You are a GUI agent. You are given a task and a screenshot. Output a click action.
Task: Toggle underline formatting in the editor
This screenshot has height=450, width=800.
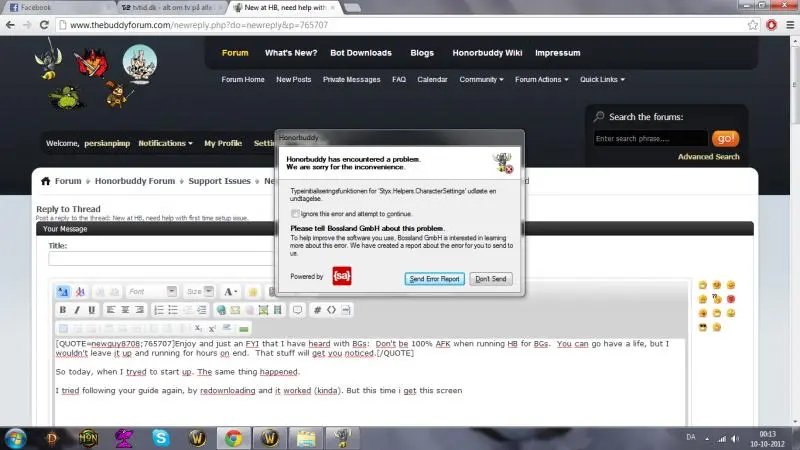pos(92,310)
